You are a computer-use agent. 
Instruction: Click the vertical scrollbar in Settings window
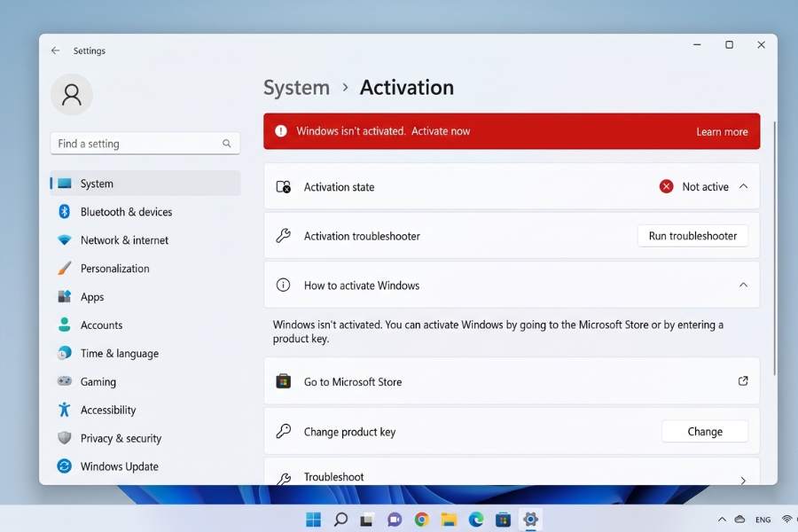coord(775,248)
